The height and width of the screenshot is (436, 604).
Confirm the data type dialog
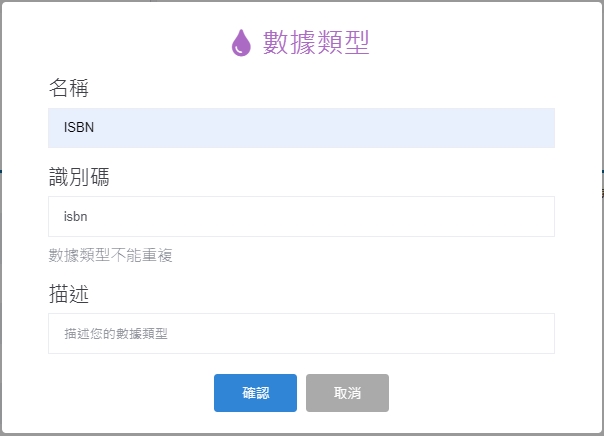(x=255, y=393)
